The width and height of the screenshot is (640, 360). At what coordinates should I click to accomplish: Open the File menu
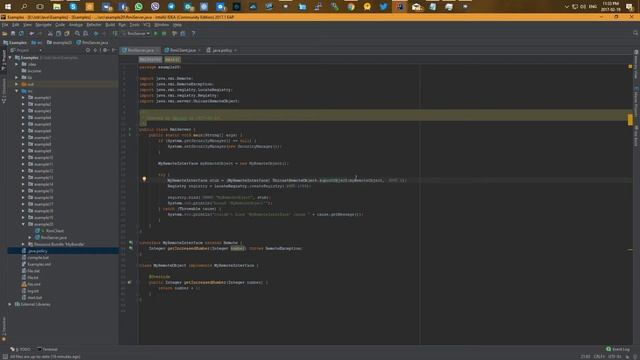pos(5,25)
